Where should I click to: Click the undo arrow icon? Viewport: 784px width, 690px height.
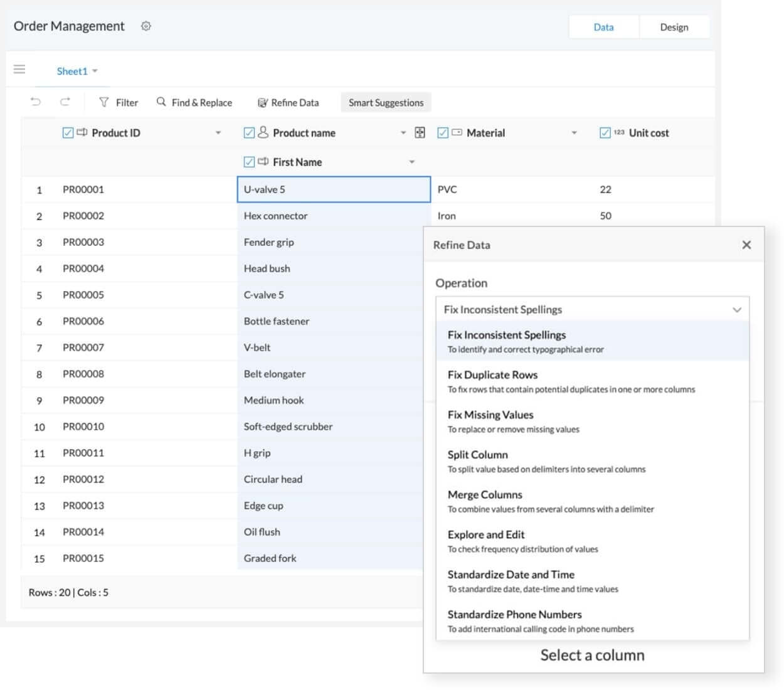36,102
